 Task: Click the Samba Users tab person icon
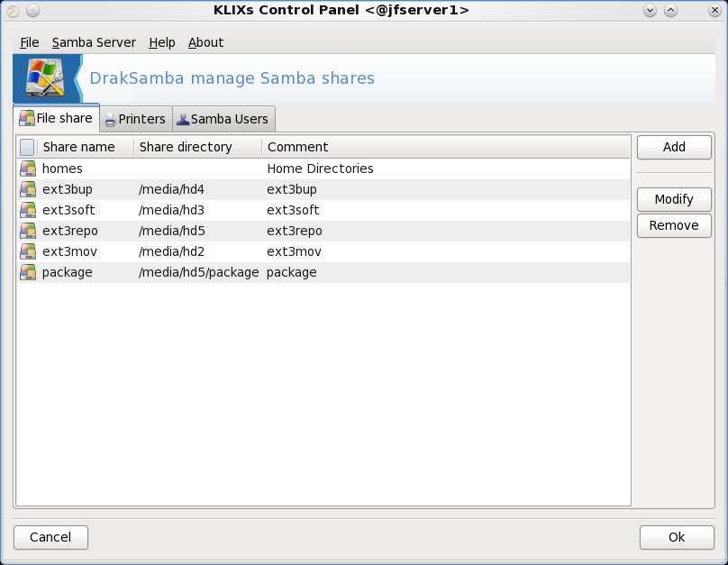(x=183, y=119)
